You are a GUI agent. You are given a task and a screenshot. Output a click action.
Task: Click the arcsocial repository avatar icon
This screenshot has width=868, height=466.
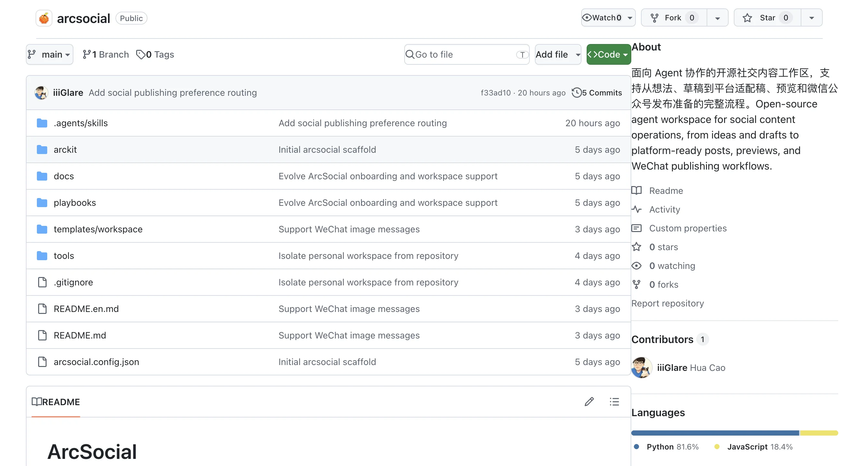(x=44, y=18)
